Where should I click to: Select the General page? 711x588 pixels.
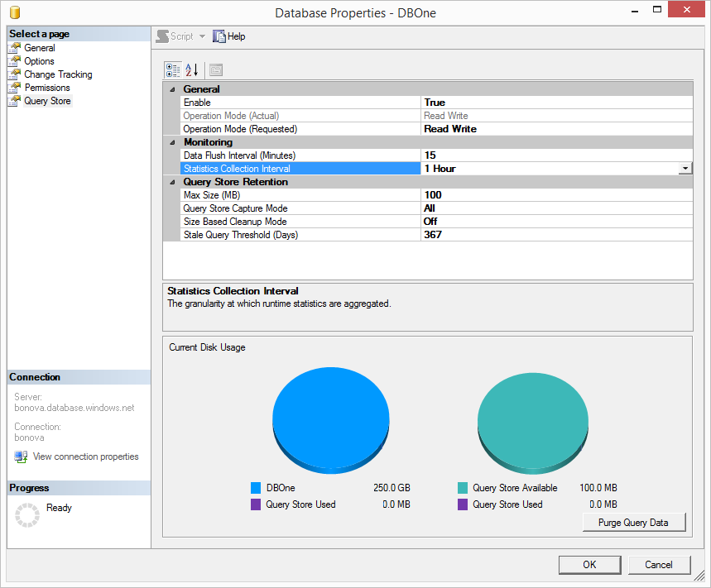point(39,48)
